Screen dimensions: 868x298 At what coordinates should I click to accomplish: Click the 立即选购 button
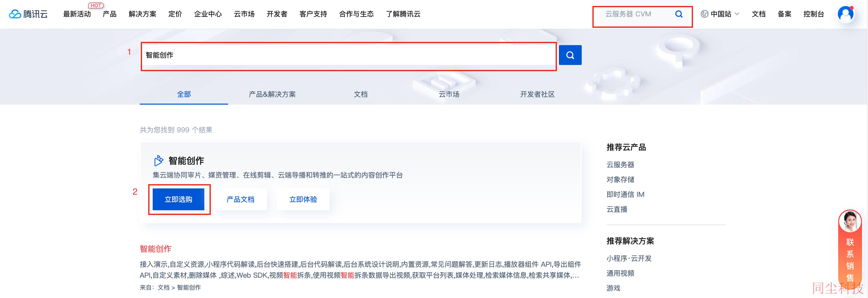click(x=178, y=199)
